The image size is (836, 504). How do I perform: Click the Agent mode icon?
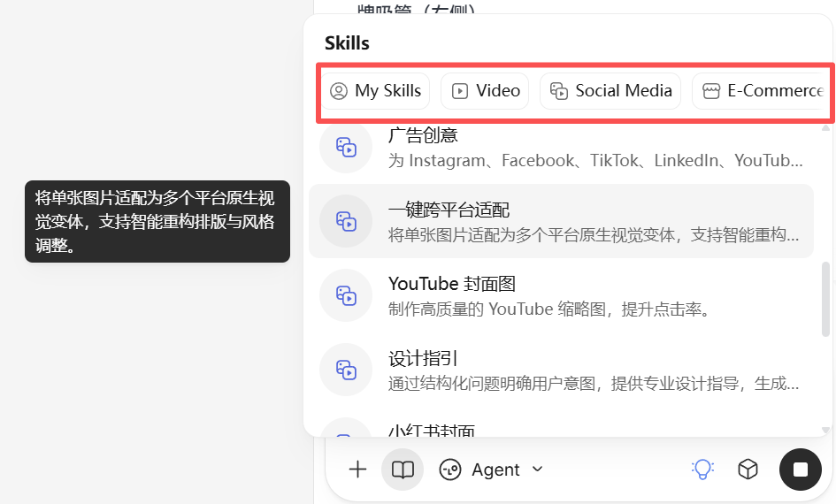pyautogui.click(x=450, y=470)
